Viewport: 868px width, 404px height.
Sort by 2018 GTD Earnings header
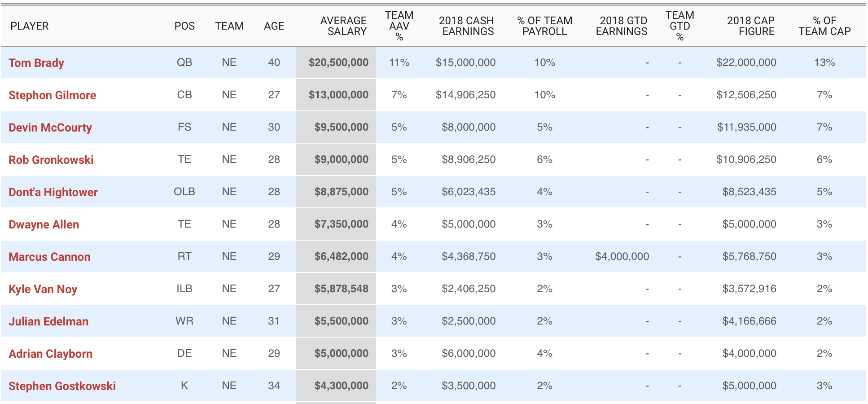[622, 26]
